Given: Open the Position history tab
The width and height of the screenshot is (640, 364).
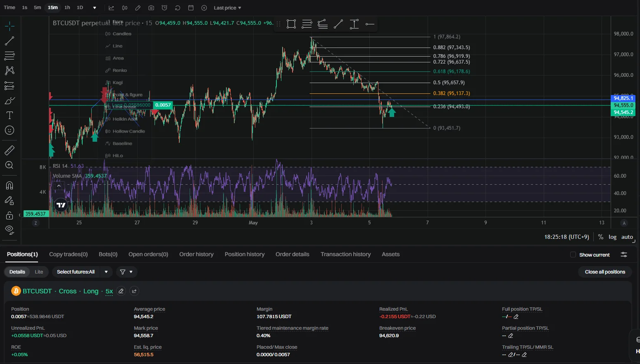Looking at the screenshot, I should tap(245, 255).
